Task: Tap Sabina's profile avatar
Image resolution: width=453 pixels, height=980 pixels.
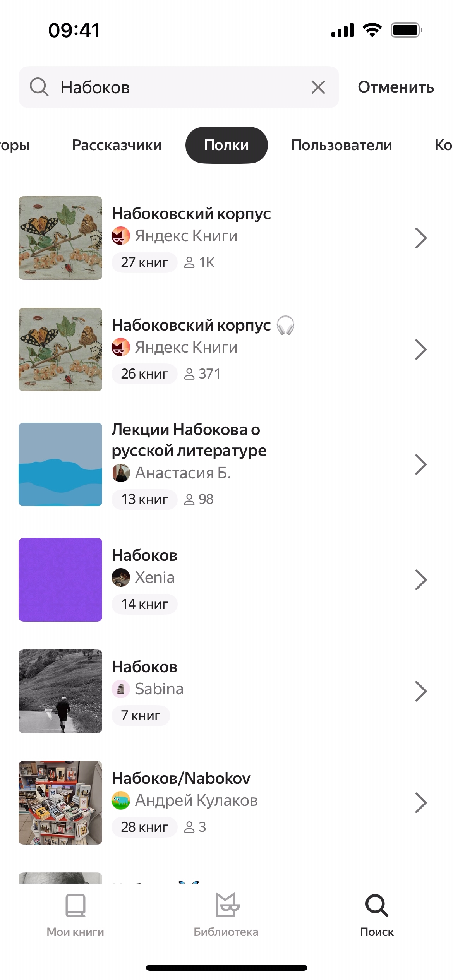Action: (121, 689)
